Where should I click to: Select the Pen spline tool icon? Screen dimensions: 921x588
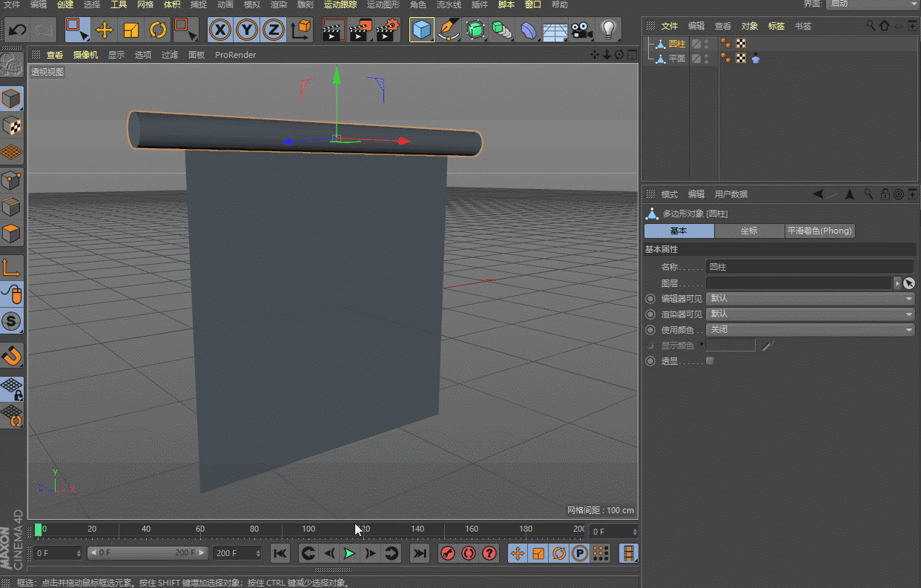click(449, 30)
